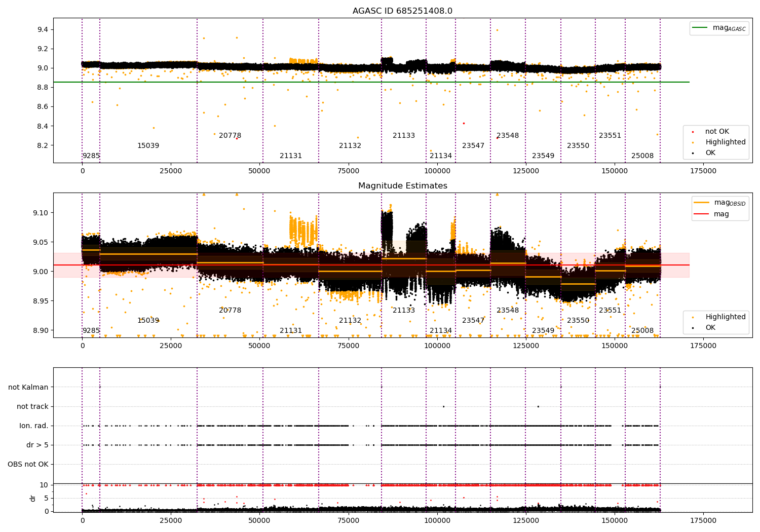Image resolution: width=760 pixels, height=532 pixels.
Task: Click obsid label 20778 in Magnitude Estimates plot
Action: coord(230,311)
